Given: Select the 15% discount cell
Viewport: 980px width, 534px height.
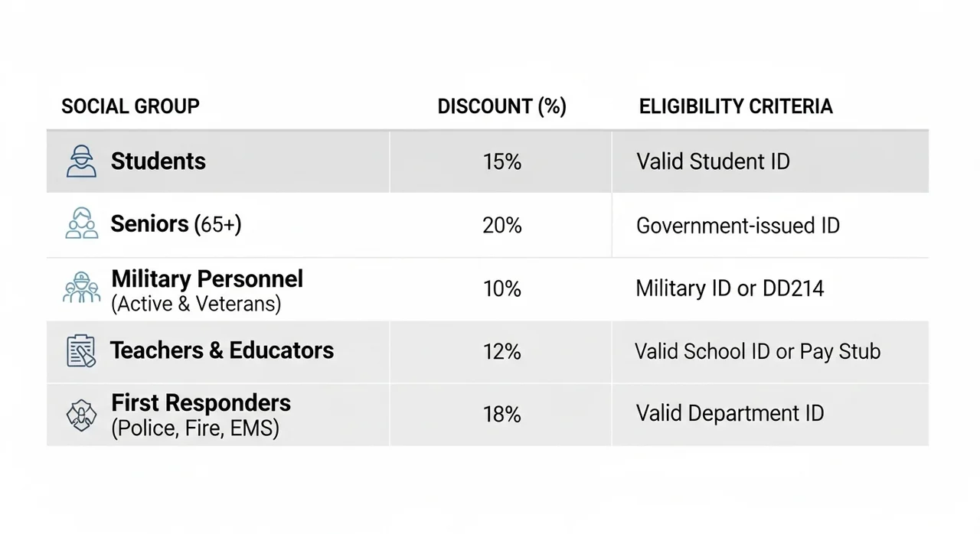Looking at the screenshot, I should coord(502,161).
